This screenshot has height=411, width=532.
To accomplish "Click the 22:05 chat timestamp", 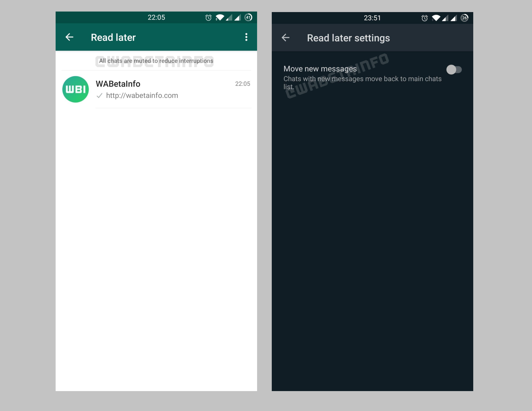I will coord(242,84).
